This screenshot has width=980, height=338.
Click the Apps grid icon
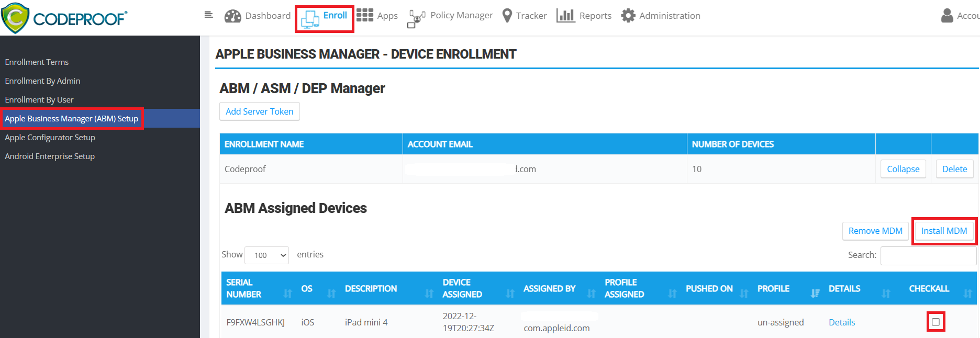(365, 15)
